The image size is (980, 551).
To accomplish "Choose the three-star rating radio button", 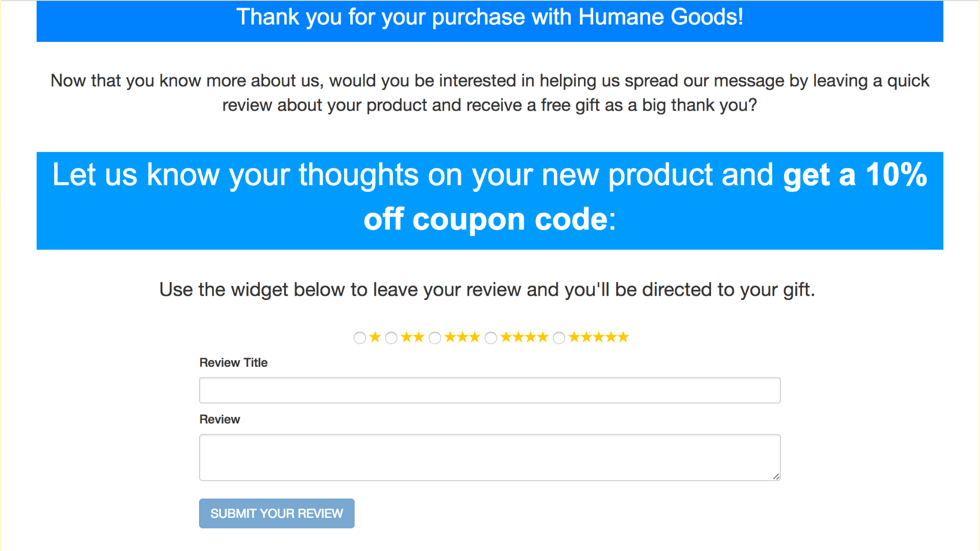I will click(x=435, y=338).
